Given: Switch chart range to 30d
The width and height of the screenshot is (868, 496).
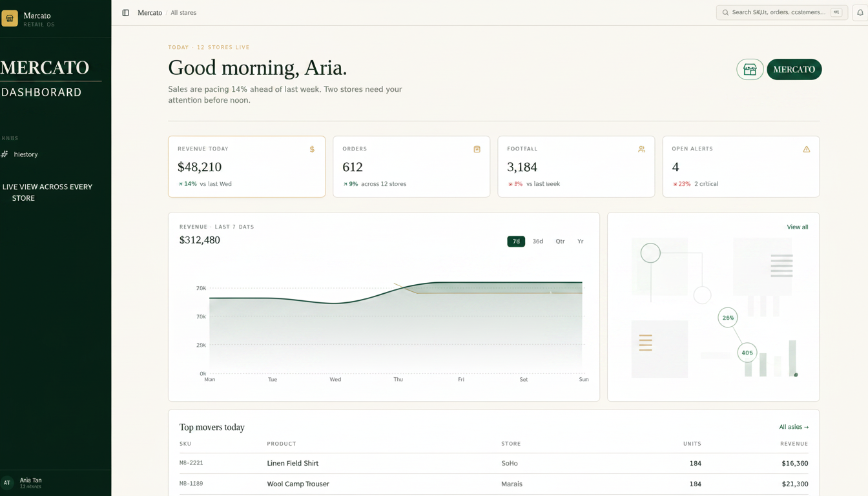Looking at the screenshot, I should pyautogui.click(x=537, y=242).
